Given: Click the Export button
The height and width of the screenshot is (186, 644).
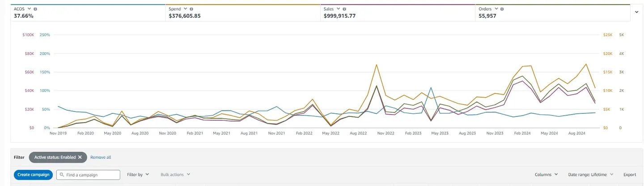Looking at the screenshot, I should coord(630,175).
